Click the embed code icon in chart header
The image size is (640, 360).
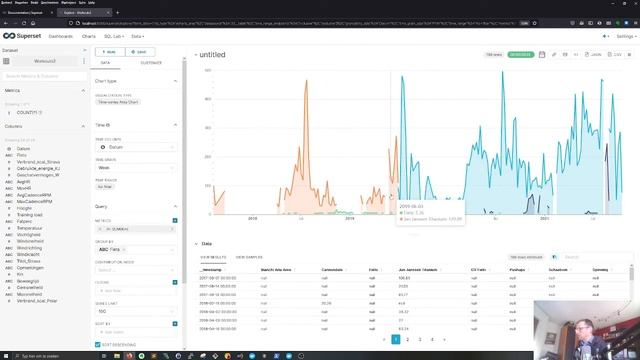point(576,54)
